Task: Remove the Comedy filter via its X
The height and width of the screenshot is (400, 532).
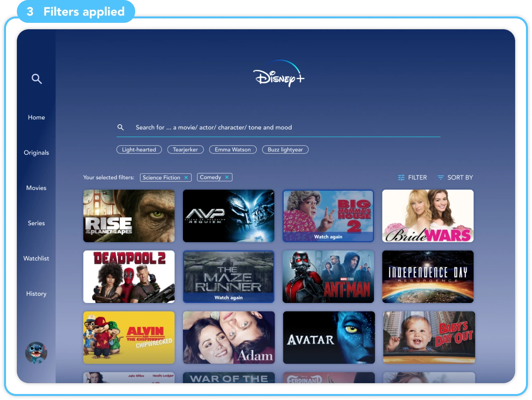Action: [227, 177]
